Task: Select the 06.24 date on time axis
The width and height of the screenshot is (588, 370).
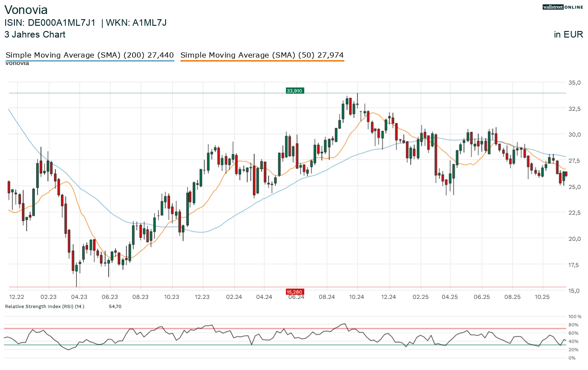Action: tap(296, 297)
